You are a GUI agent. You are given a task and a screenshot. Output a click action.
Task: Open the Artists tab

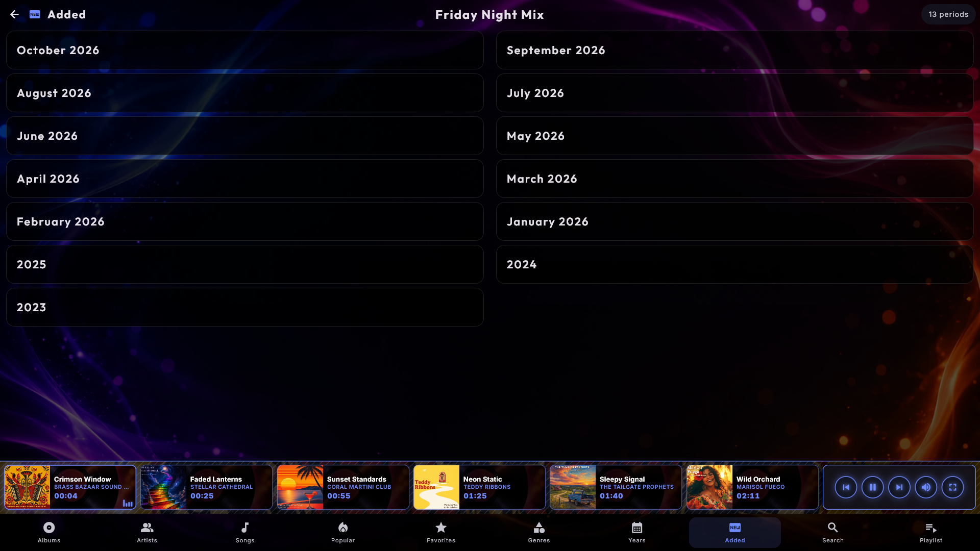tap(147, 533)
